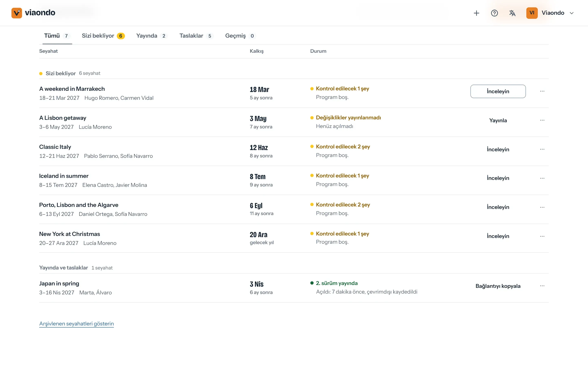
Task: Open more options for A Lisbon getaway
Action: 542,120
